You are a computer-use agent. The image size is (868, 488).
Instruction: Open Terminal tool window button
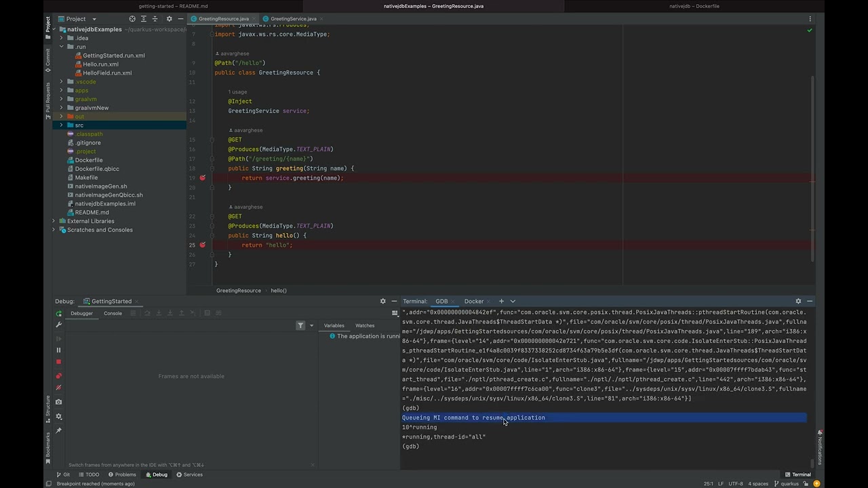coord(797,474)
